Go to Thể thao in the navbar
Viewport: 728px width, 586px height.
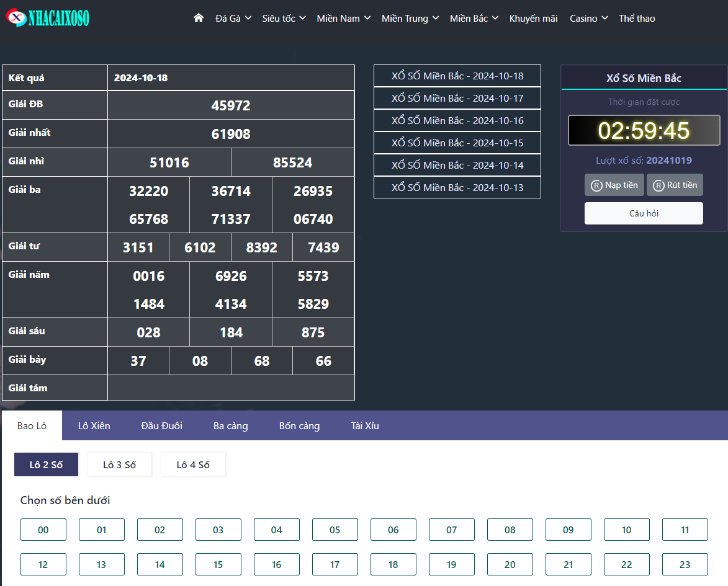tap(637, 19)
